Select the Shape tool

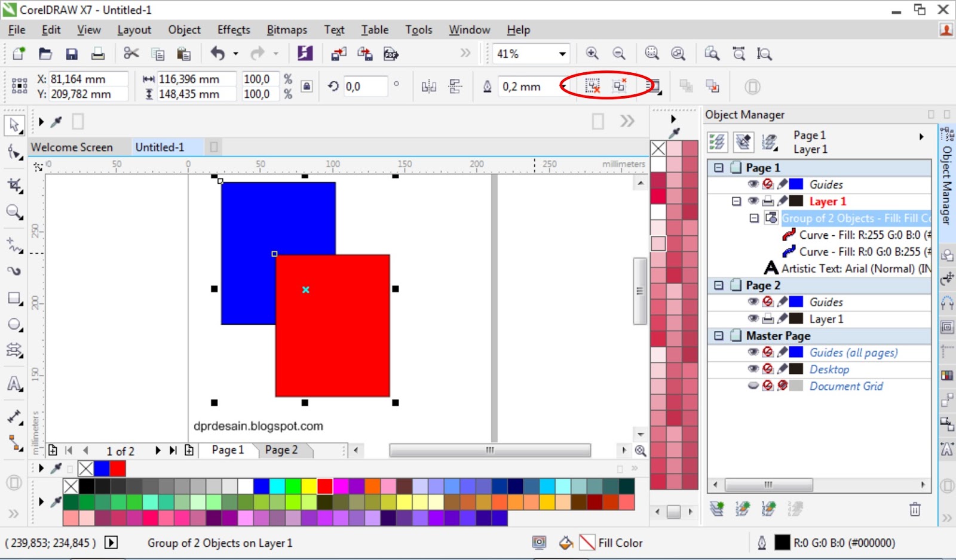pyautogui.click(x=14, y=153)
